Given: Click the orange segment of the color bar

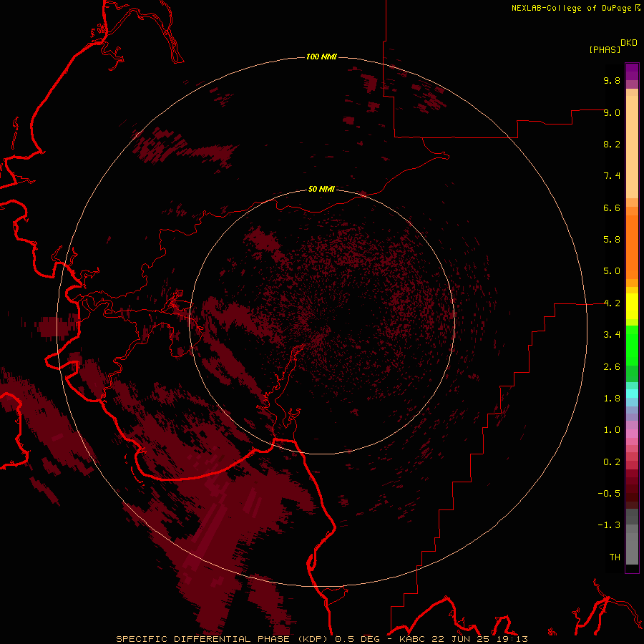Looking at the screenshot, I should (632, 246).
